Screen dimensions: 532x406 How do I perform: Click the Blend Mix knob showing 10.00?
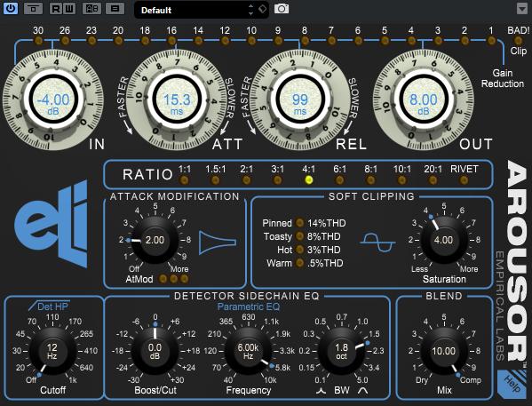(x=443, y=351)
